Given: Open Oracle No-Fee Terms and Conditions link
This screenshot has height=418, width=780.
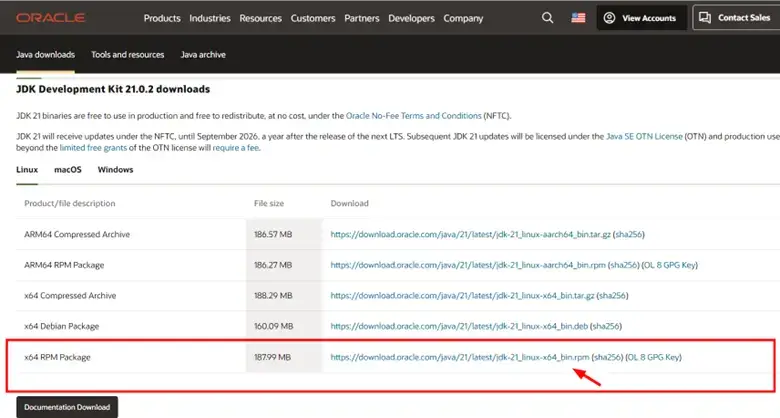Looking at the screenshot, I should point(413,116).
